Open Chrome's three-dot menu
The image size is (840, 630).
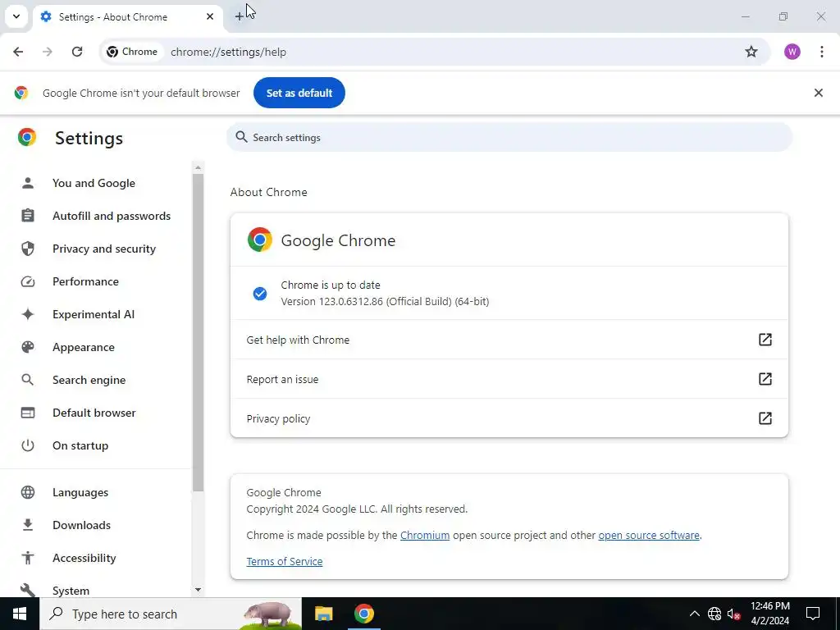pos(822,52)
